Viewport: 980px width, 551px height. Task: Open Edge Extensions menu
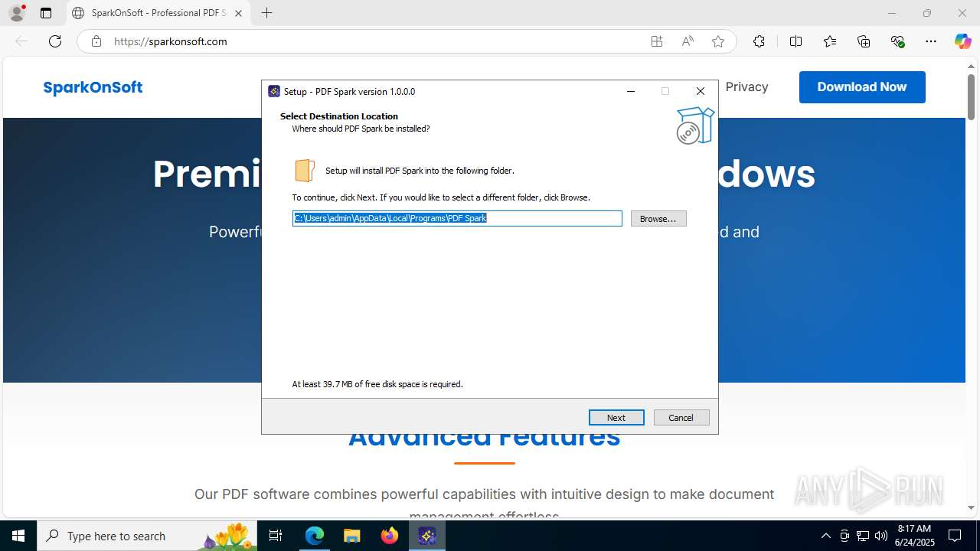coord(759,41)
